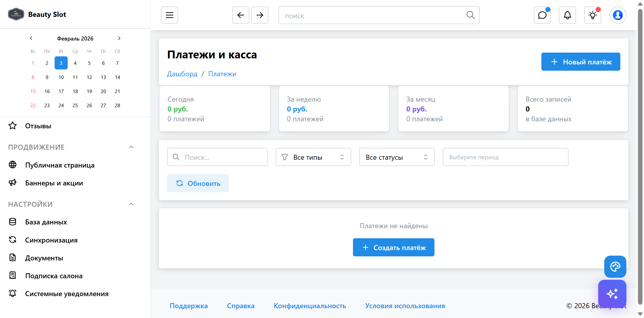The image size is (644, 318).
Task: Open the Все типы filter dropdown
Action: (x=313, y=157)
